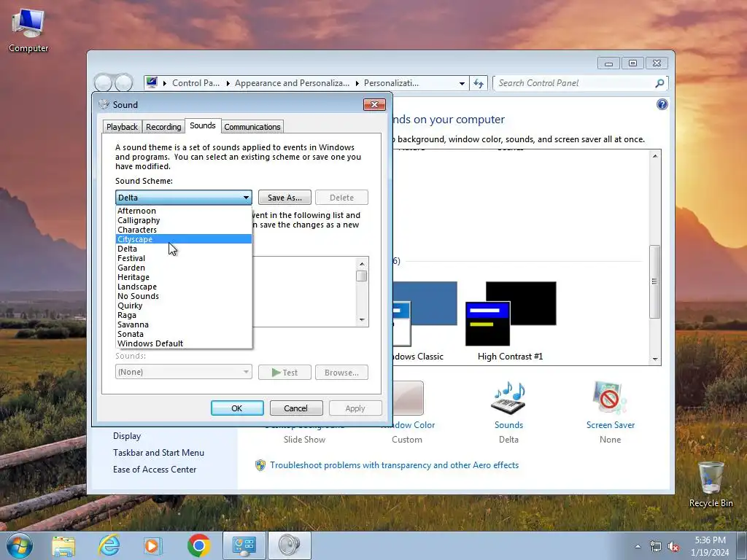This screenshot has height=560, width=747.
Task: Open the network tray icon
Action: 656,547
